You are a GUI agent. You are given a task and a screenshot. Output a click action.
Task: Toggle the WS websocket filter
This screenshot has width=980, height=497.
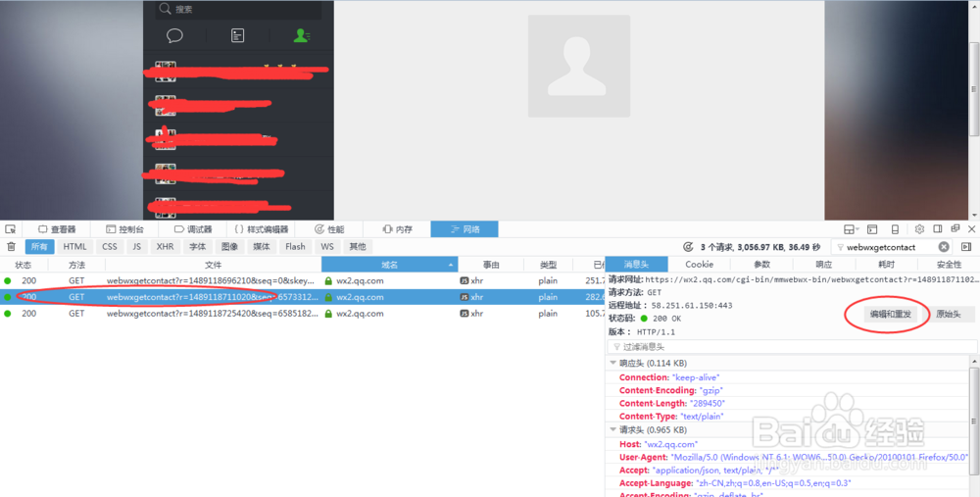point(327,246)
